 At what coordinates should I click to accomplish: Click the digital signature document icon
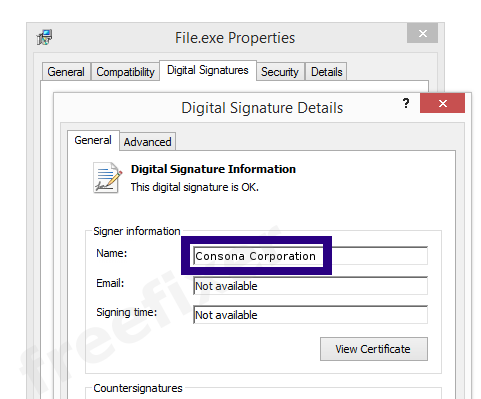click(x=107, y=177)
